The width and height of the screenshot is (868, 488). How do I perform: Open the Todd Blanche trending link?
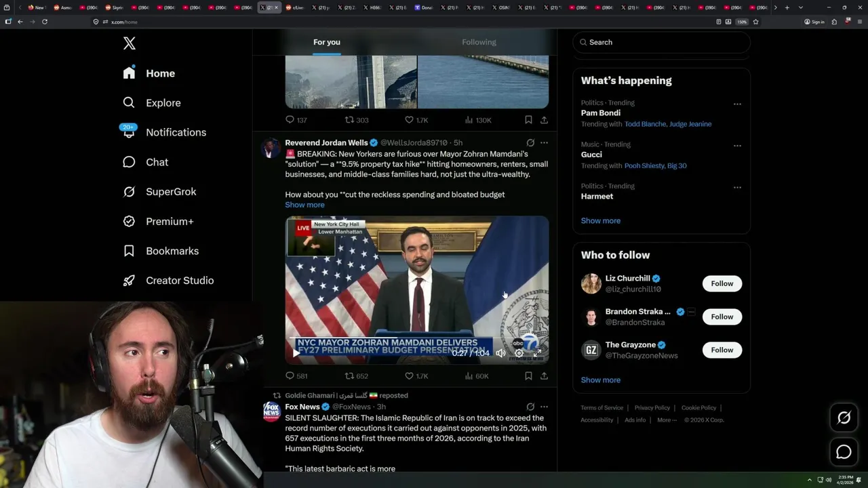645,124
